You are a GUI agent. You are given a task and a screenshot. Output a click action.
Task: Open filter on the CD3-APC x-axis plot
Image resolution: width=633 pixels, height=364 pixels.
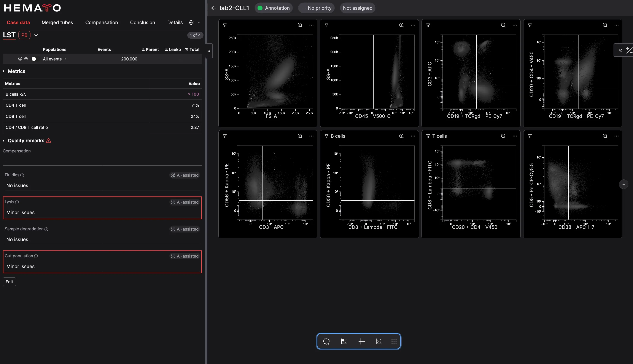point(225,136)
